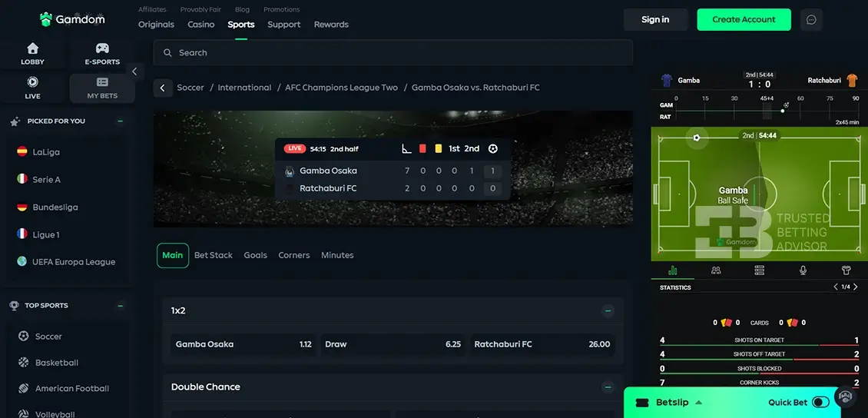Click the corner flag icon in scoreboard
868x418 pixels.
(407, 148)
